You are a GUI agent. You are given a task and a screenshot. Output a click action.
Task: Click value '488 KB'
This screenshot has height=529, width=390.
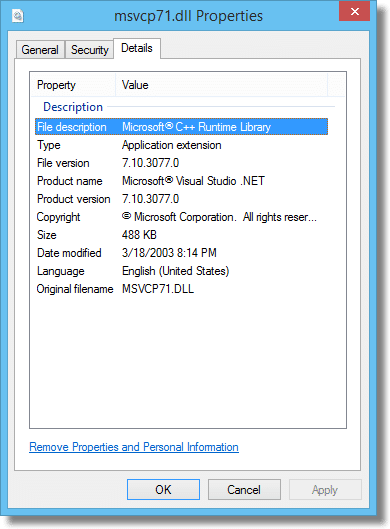tap(139, 235)
